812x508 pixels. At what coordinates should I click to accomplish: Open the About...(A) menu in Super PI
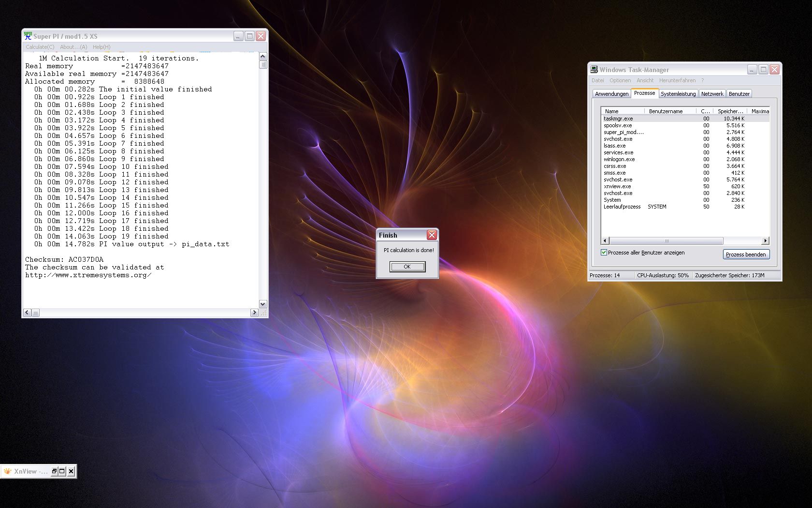(x=73, y=47)
